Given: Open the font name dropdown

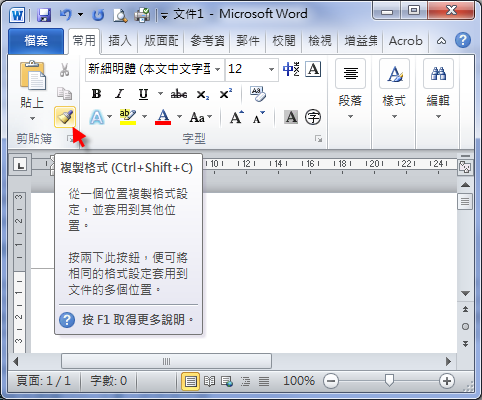Looking at the screenshot, I should click(217, 69).
